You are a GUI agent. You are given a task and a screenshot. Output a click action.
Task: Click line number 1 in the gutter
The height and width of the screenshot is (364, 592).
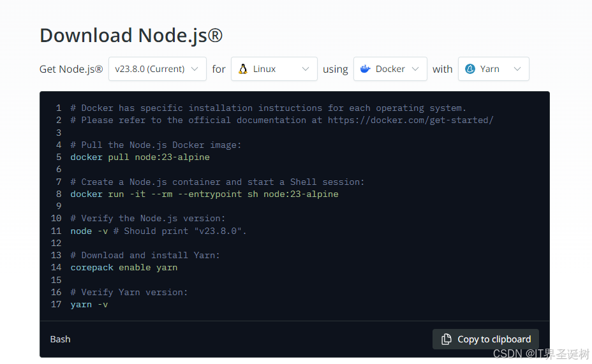tap(59, 108)
